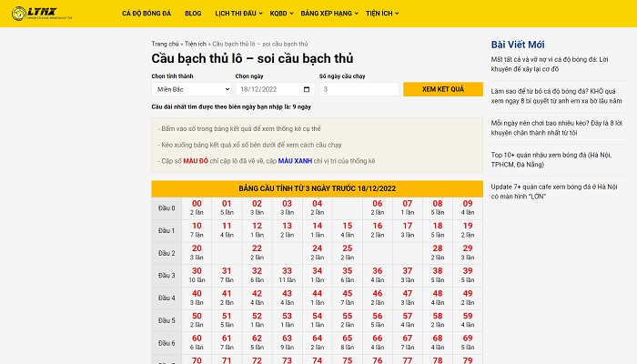Go to Cá độ bóng đá page
637x364 pixels.
(147, 14)
